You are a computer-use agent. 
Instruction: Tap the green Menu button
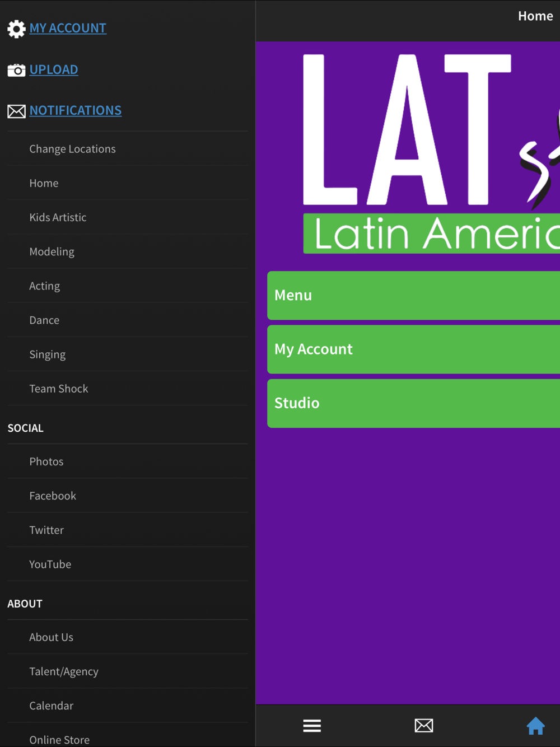click(x=414, y=296)
